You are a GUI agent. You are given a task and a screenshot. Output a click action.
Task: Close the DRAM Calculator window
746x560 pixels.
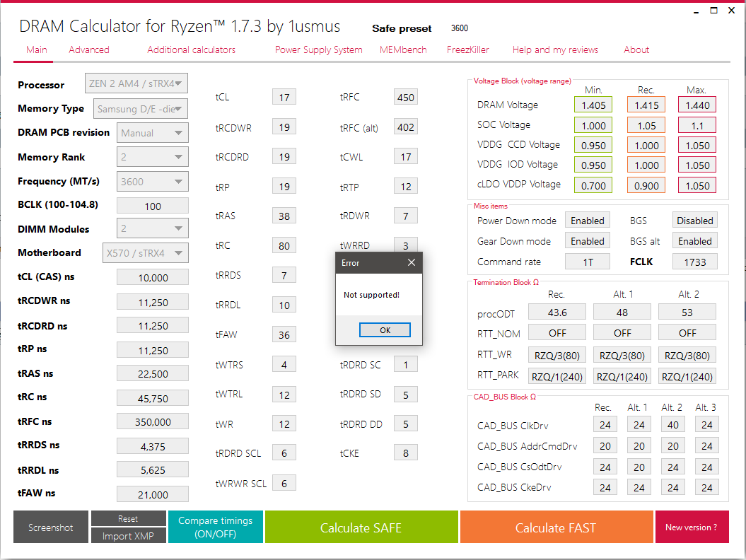click(x=732, y=11)
